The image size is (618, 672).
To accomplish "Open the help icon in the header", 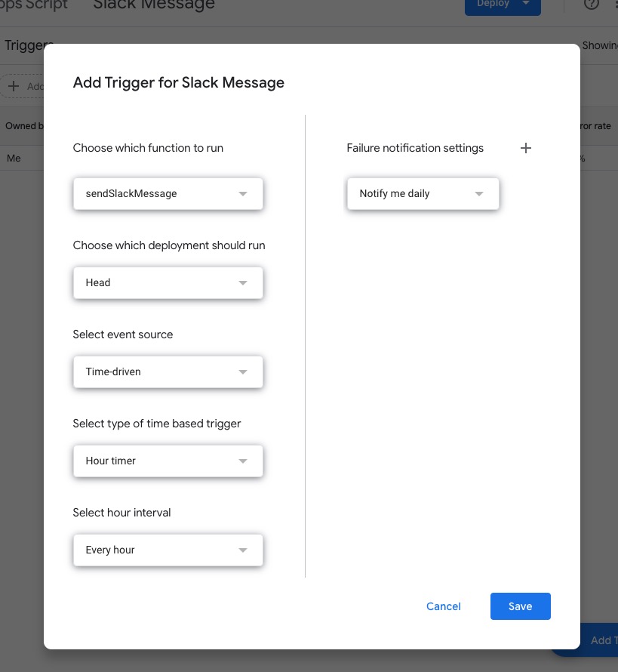I will tap(592, 4).
